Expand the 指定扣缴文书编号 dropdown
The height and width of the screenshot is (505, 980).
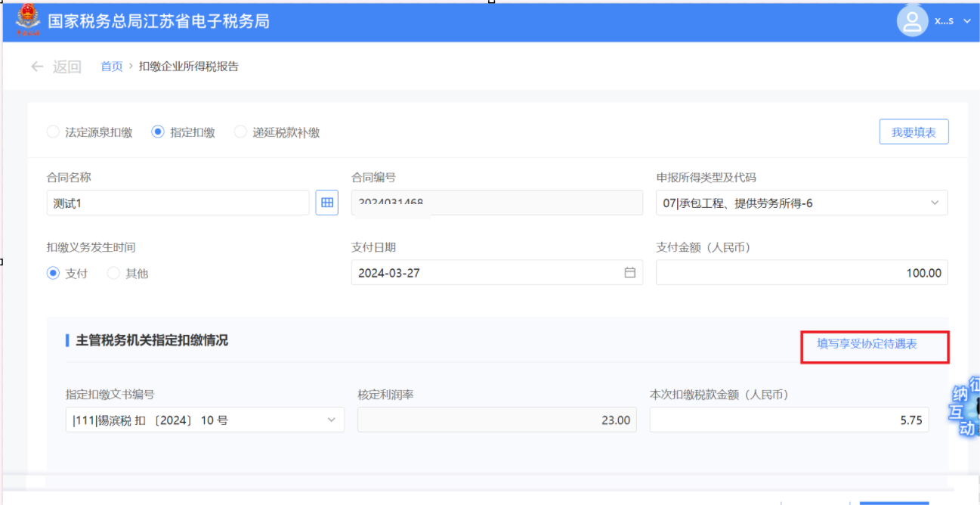coord(331,420)
